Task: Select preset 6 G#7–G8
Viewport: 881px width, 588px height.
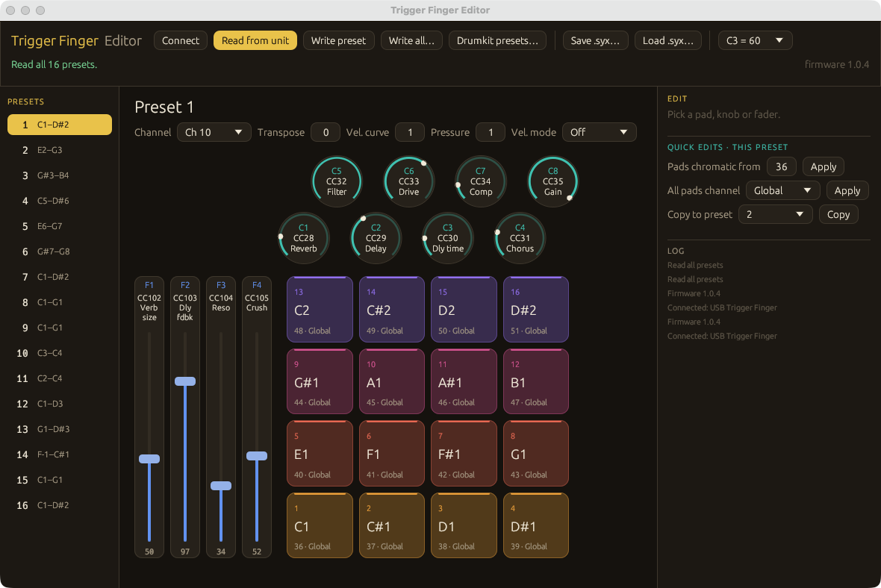Action: coord(60,251)
